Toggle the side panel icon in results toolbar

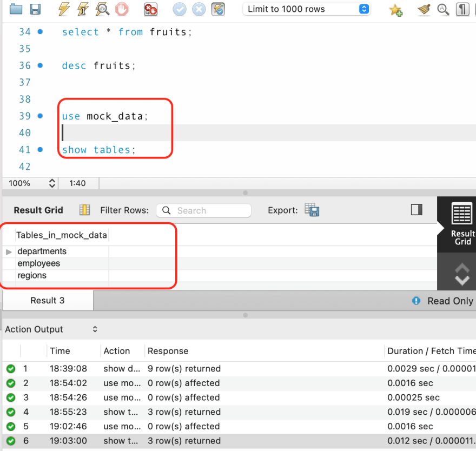[416, 210]
